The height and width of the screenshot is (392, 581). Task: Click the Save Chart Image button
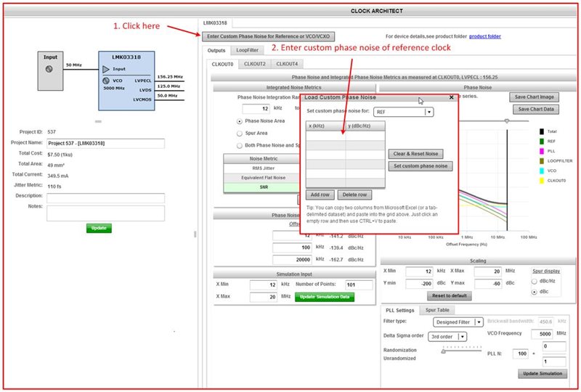(534, 97)
